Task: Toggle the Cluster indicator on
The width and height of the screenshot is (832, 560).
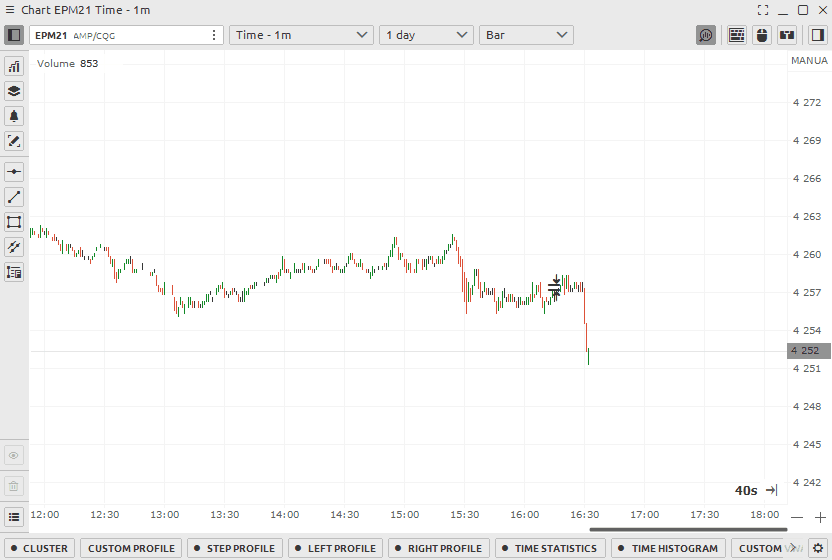Action: 38,548
